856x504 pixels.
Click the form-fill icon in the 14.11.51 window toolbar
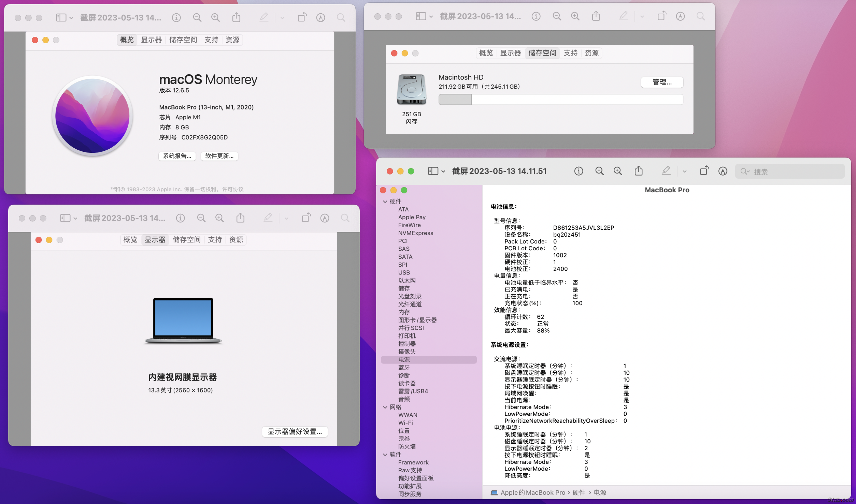click(723, 171)
